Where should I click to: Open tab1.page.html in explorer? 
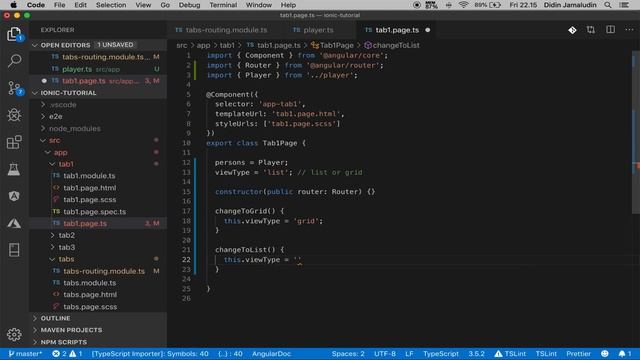coord(89,188)
